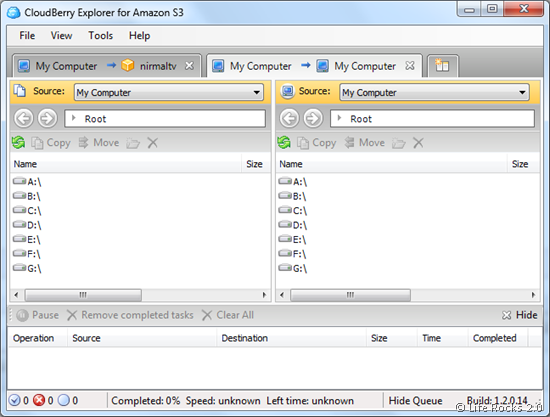This screenshot has width=550, height=417.
Task: Go forward in the left pane
Action: pyautogui.click(x=47, y=118)
